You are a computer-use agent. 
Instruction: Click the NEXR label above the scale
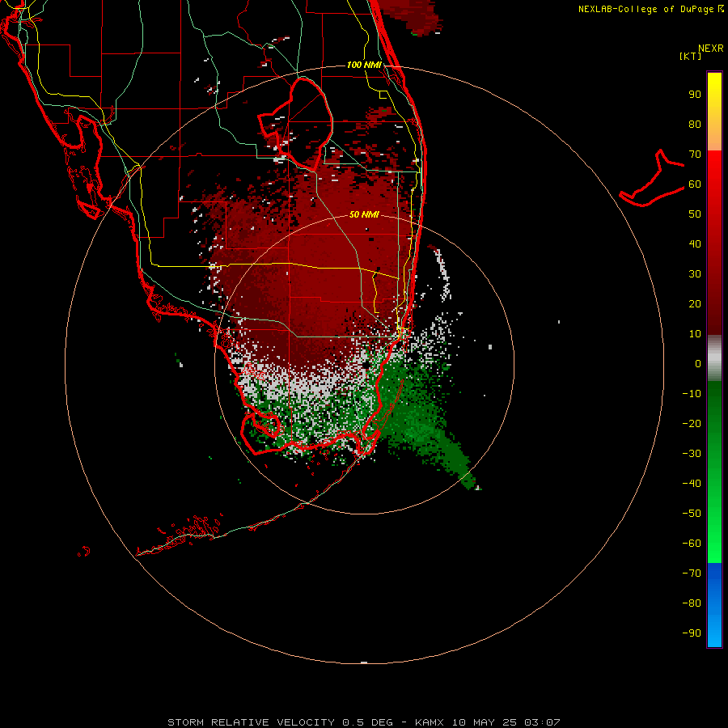(x=711, y=49)
